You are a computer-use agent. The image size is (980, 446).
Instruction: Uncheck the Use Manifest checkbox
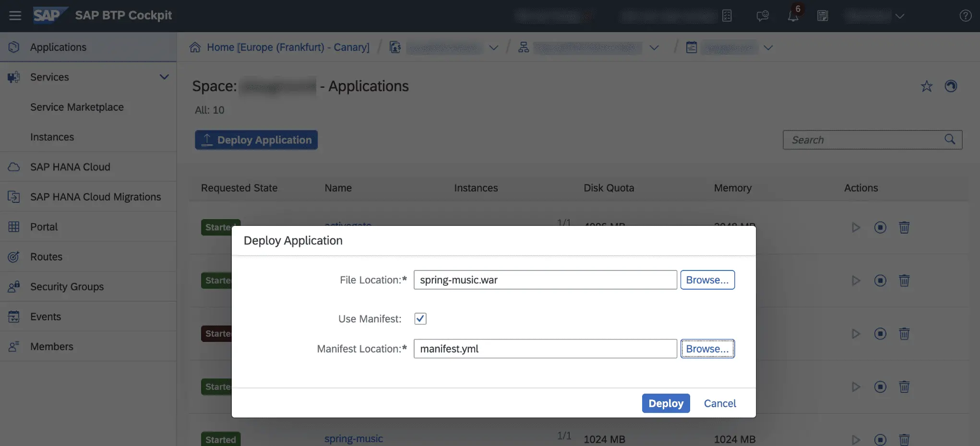point(420,319)
